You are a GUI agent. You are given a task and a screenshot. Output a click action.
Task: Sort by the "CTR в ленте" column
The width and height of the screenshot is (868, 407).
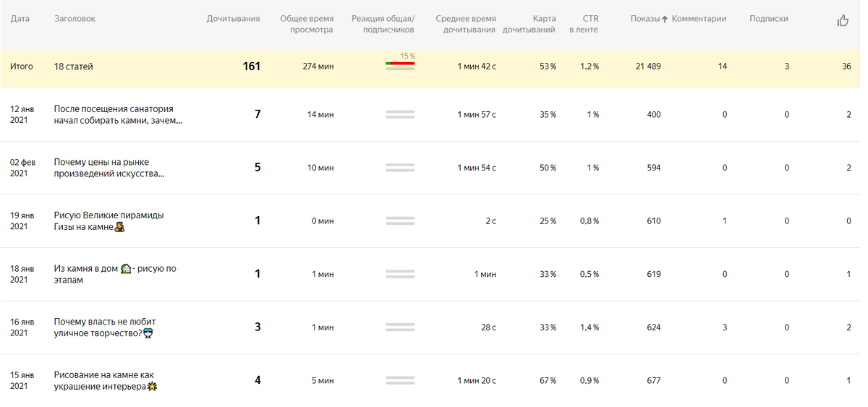(x=583, y=25)
